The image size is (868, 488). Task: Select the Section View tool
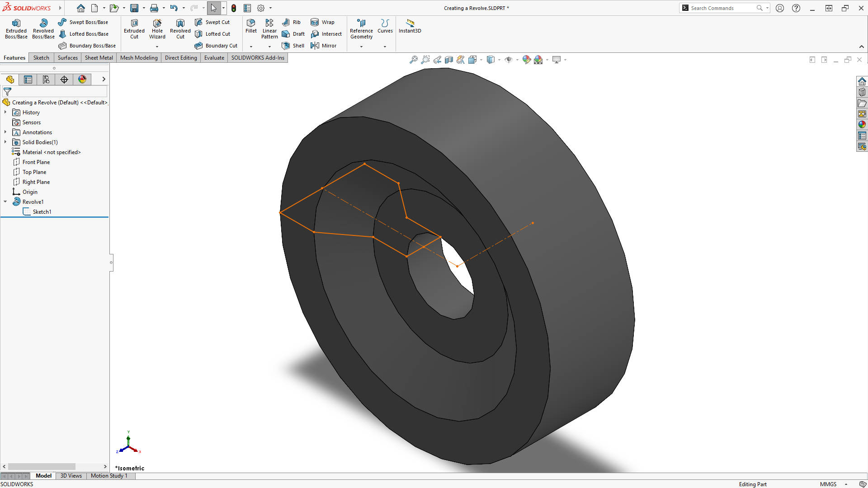tap(449, 59)
